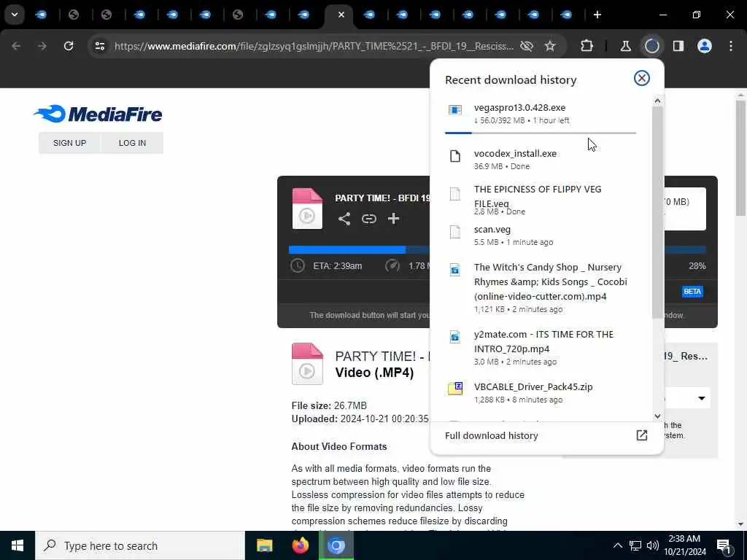Click the vocodex_install.exe download entry
This screenshot has height=560, width=747.
541,159
